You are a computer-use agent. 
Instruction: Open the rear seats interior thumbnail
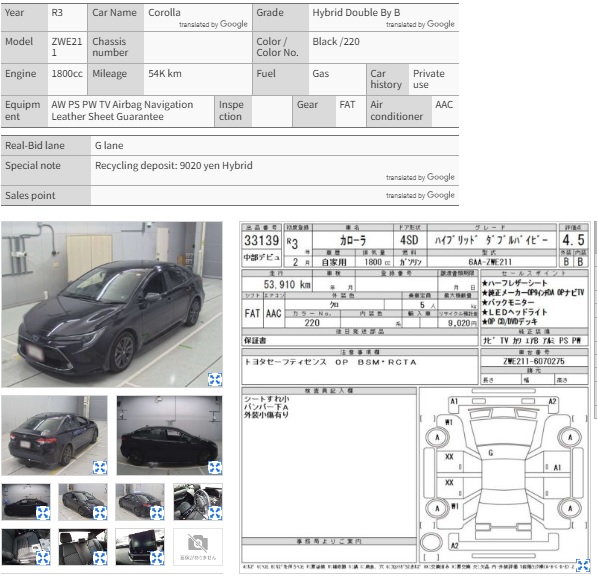(83, 547)
